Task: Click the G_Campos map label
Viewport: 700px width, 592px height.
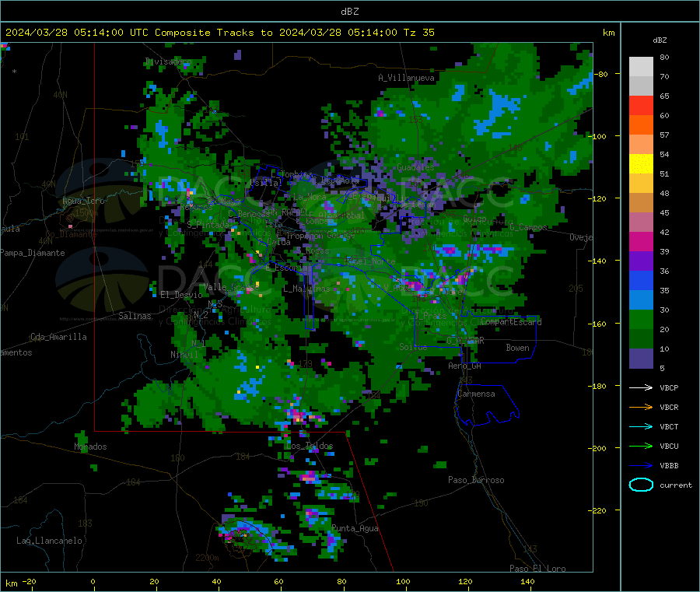Action: click(528, 227)
